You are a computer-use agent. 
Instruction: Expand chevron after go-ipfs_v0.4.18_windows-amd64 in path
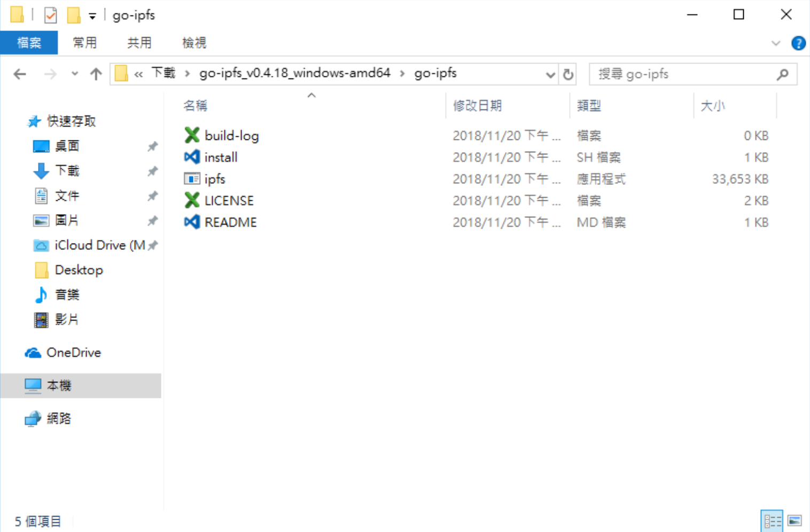402,74
